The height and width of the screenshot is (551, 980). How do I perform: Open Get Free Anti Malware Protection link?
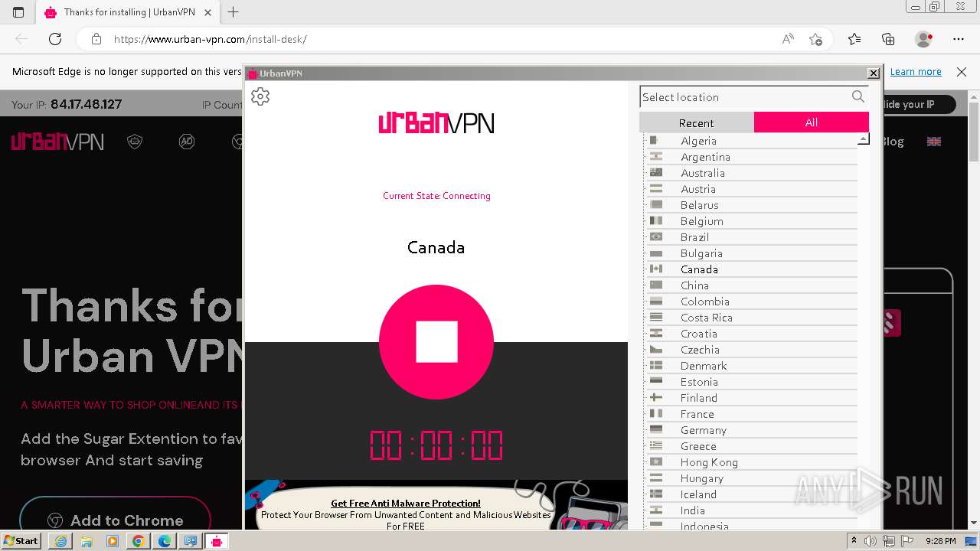[x=406, y=504]
